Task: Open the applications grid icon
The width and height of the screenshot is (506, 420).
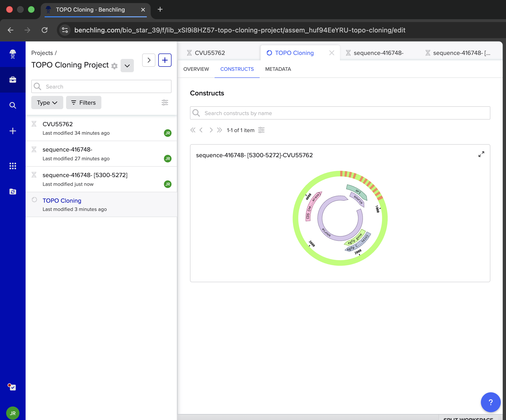Action: 13,166
